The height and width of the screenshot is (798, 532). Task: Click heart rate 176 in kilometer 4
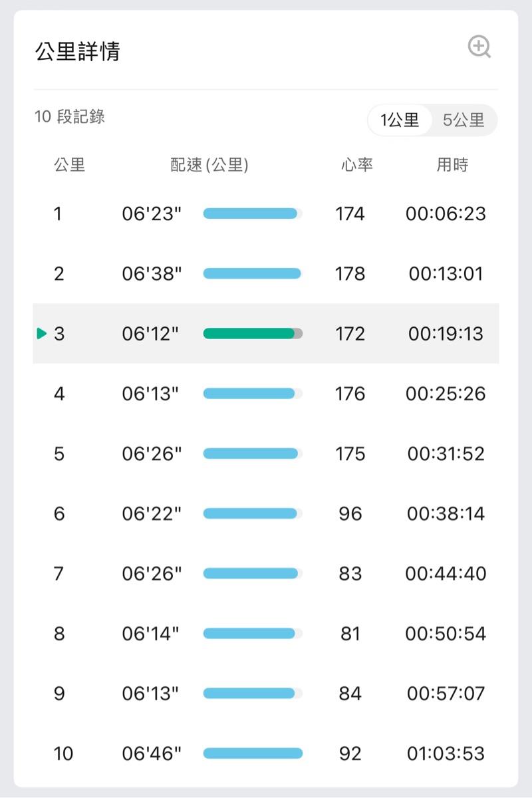coord(350,394)
